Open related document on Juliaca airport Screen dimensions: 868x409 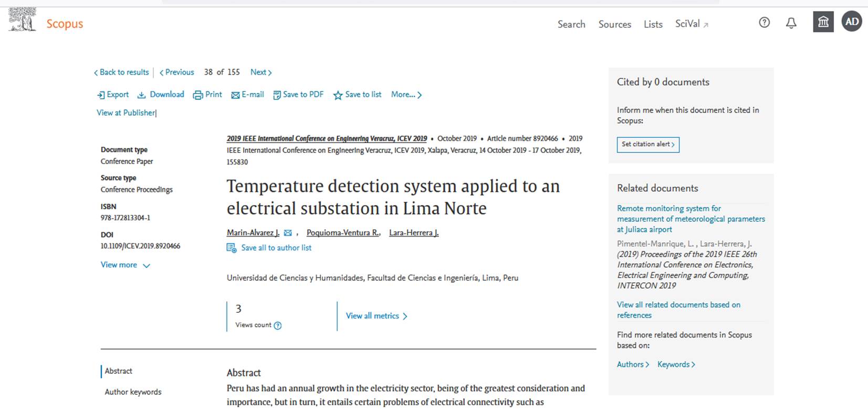691,219
